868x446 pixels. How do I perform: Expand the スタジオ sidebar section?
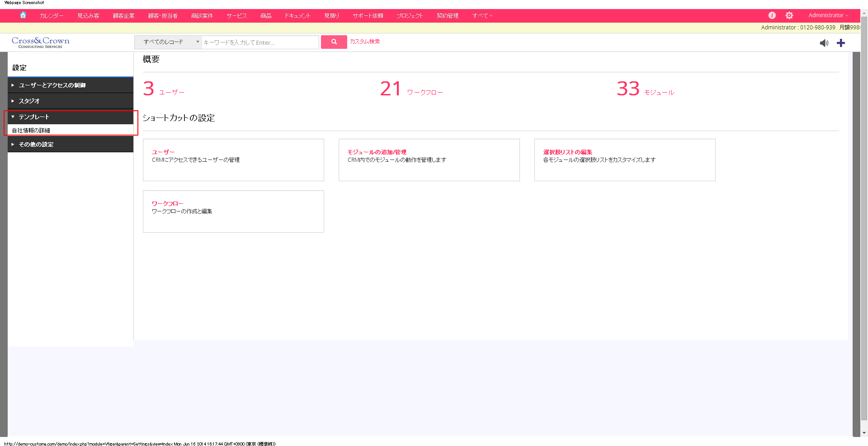(29, 101)
